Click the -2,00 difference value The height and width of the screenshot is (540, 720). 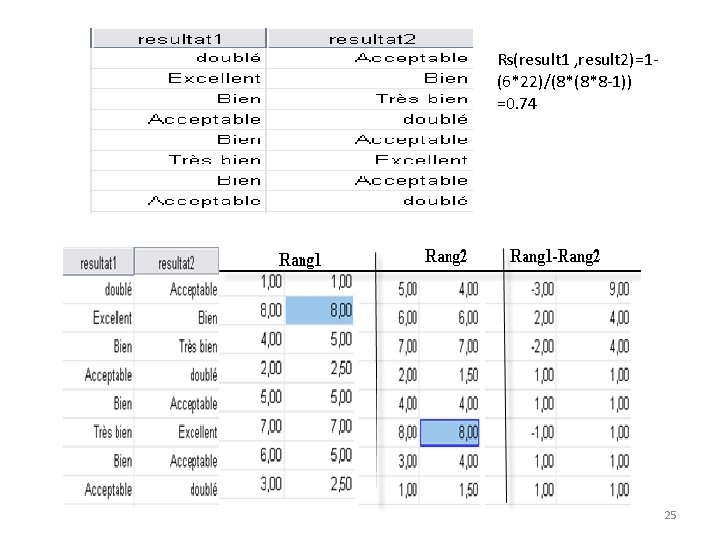tap(542, 346)
